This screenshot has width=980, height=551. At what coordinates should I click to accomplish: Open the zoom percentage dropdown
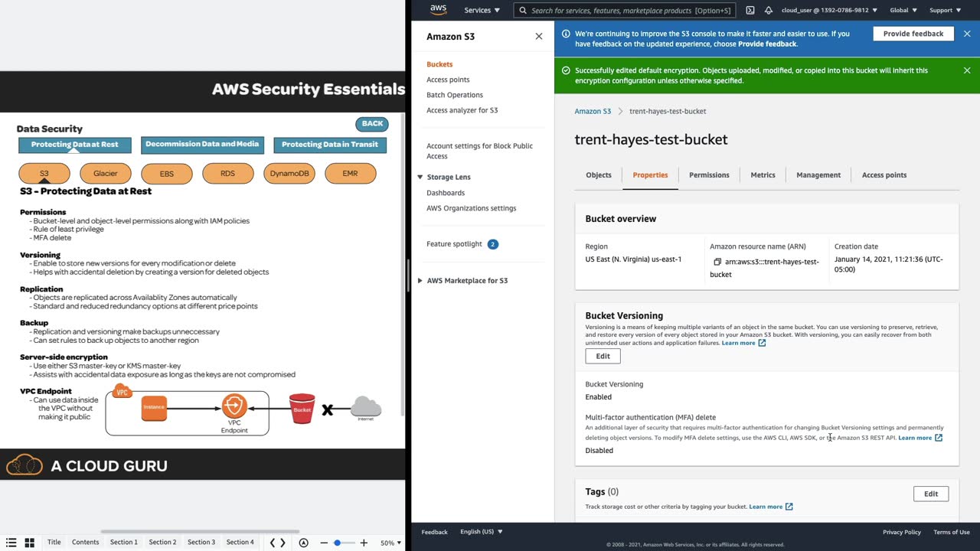pyautogui.click(x=391, y=543)
